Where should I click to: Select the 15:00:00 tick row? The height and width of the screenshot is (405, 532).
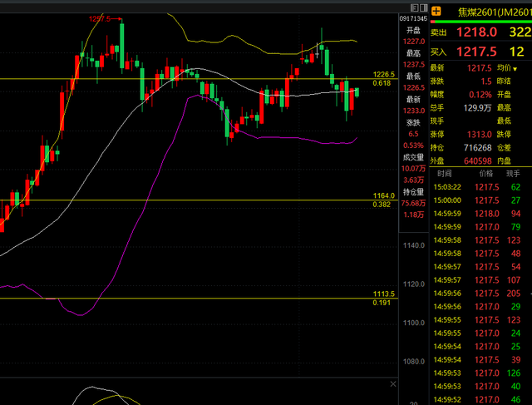point(480,200)
